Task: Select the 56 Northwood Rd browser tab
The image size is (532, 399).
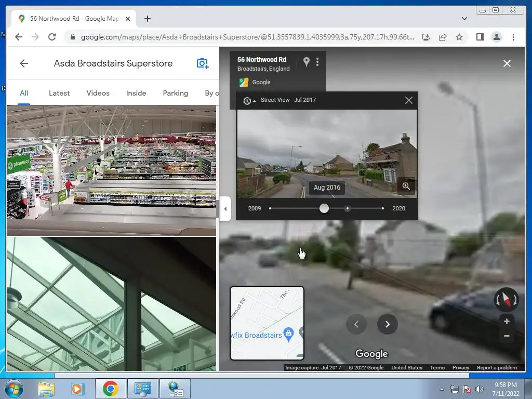Action: coord(74,19)
